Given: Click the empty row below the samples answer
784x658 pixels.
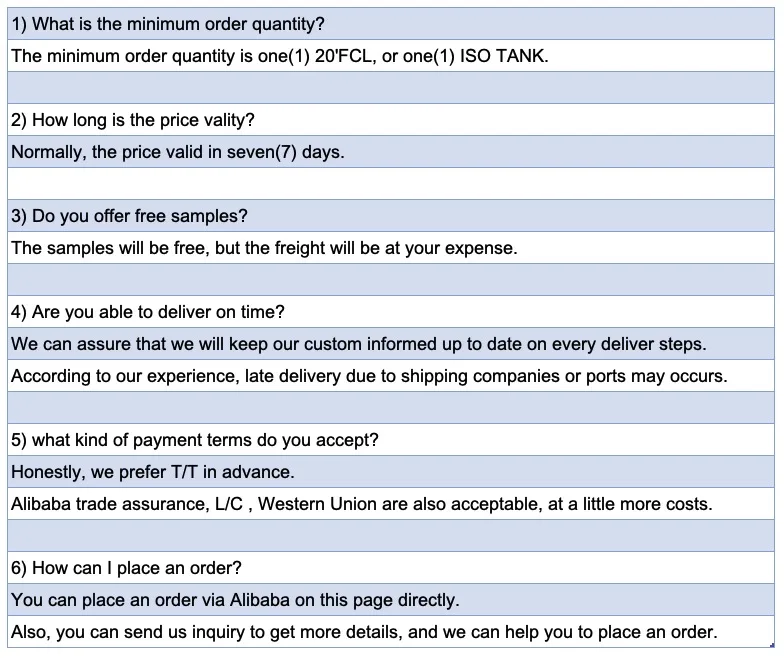Looking at the screenshot, I should [x=391, y=280].
